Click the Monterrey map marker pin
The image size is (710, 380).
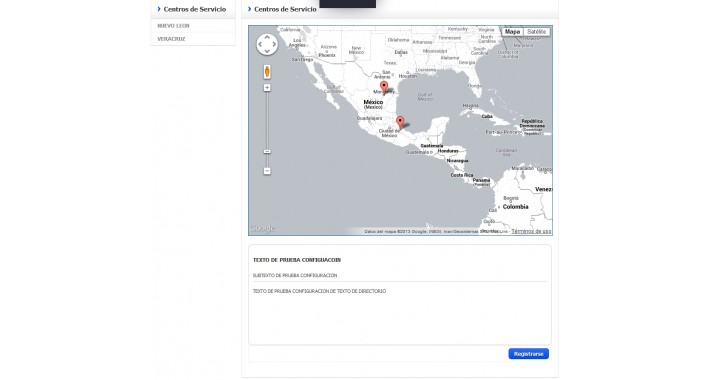coord(384,87)
